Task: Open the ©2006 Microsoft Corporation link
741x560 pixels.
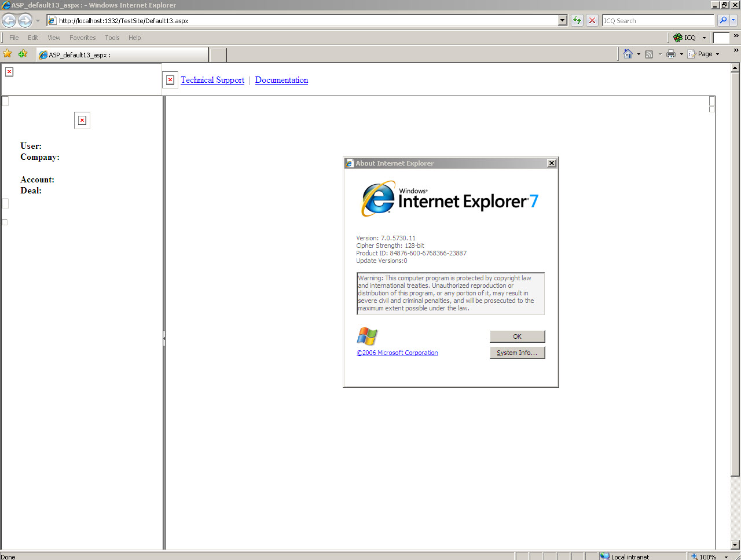Action: [x=397, y=353]
